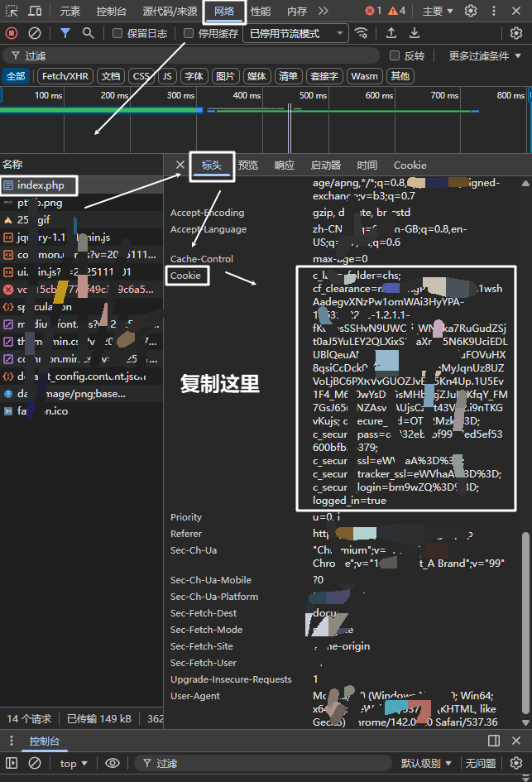This screenshot has height=782, width=532.
Task: Open the 默认级别 log level dropdown
Action: (x=426, y=763)
